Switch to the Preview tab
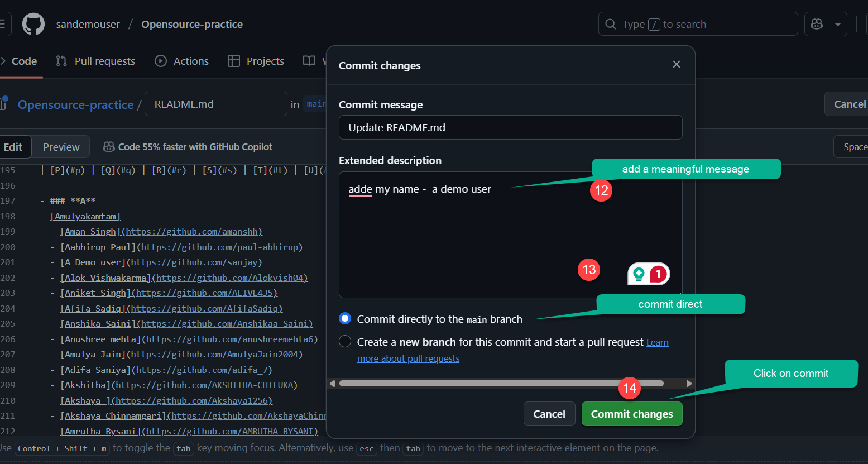This screenshot has width=868, height=464. (x=60, y=146)
